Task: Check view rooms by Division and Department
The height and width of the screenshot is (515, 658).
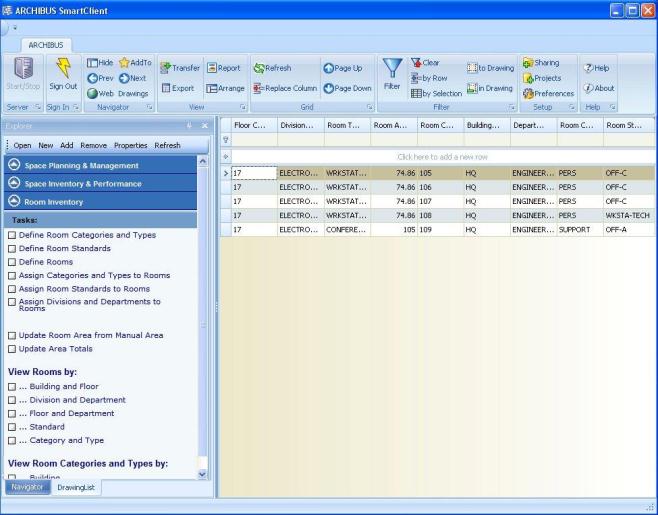Action: tap(12, 400)
